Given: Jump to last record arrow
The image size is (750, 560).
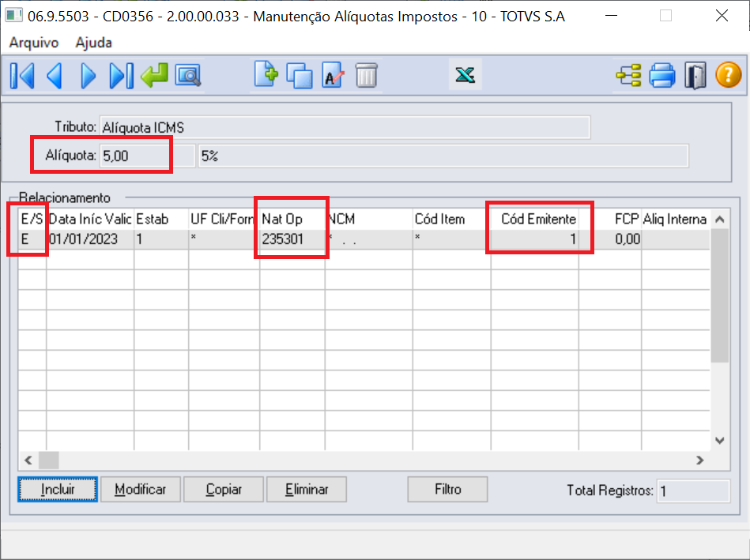Looking at the screenshot, I should click(x=121, y=76).
